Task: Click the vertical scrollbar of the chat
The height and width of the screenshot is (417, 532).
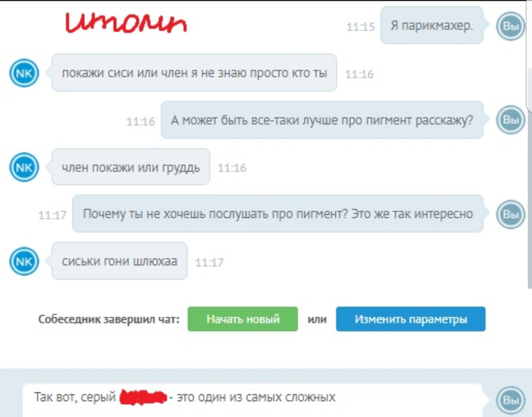Action: [529, 176]
